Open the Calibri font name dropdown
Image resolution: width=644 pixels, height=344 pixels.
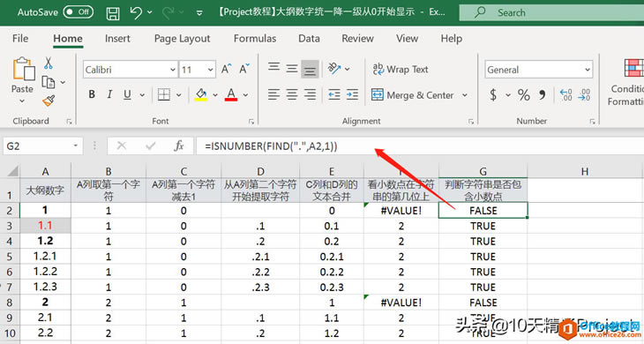(x=173, y=70)
